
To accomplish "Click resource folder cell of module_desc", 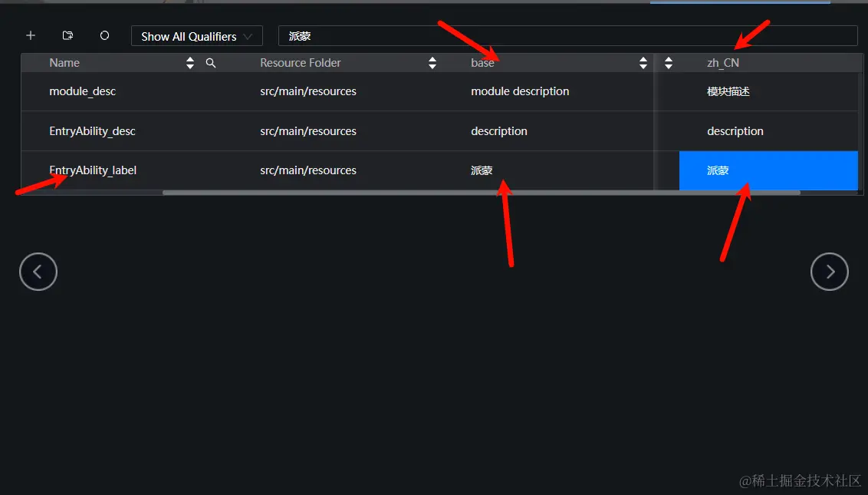I will [x=308, y=91].
